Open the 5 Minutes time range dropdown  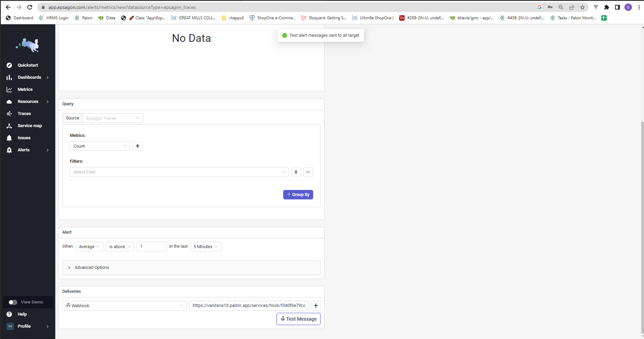click(205, 247)
